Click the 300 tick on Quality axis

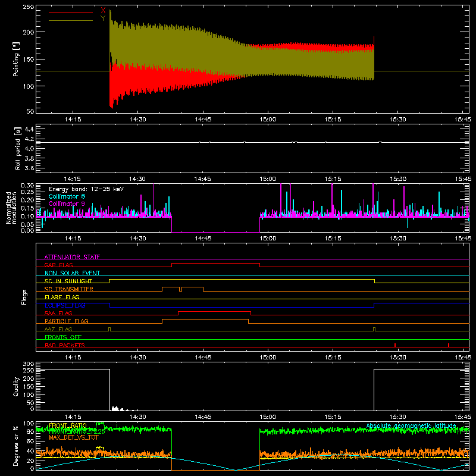click(28, 364)
